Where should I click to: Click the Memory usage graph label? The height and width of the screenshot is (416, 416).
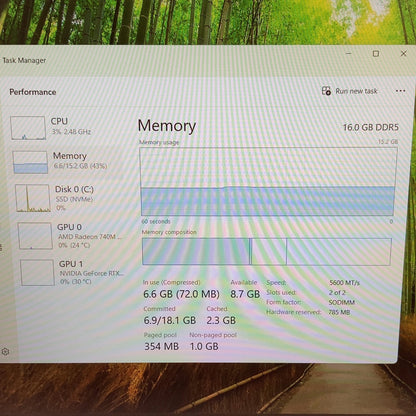coord(159,143)
